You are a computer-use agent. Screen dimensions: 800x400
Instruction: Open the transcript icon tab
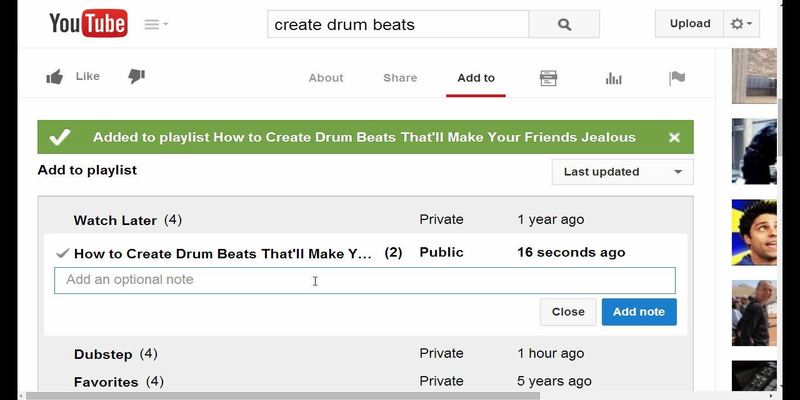click(x=548, y=78)
